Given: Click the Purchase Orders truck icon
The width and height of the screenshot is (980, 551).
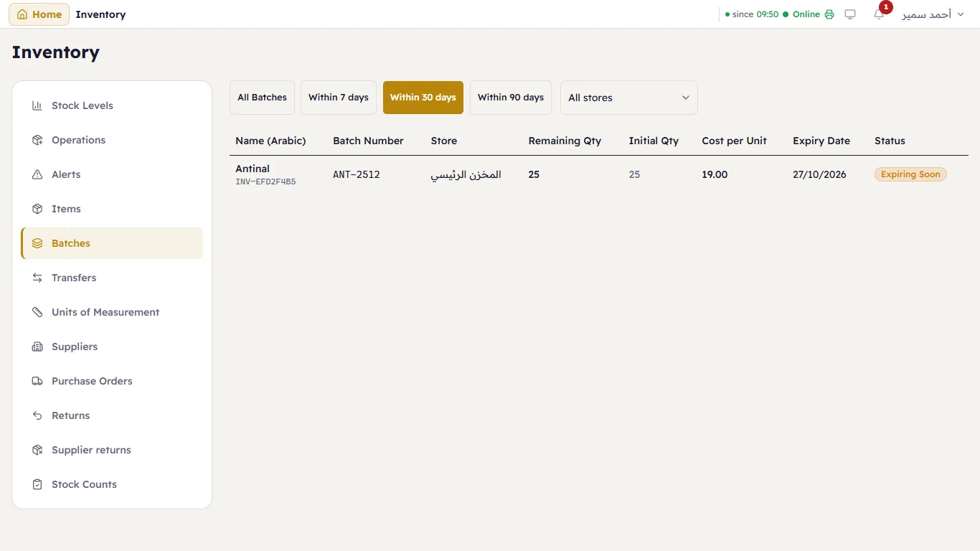Looking at the screenshot, I should pos(37,381).
